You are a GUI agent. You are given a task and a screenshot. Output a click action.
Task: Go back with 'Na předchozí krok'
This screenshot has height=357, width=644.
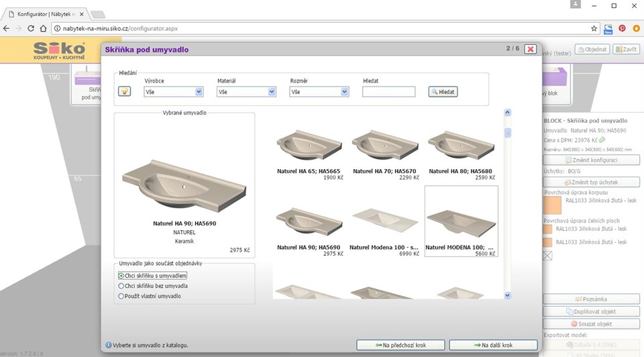[400, 345]
